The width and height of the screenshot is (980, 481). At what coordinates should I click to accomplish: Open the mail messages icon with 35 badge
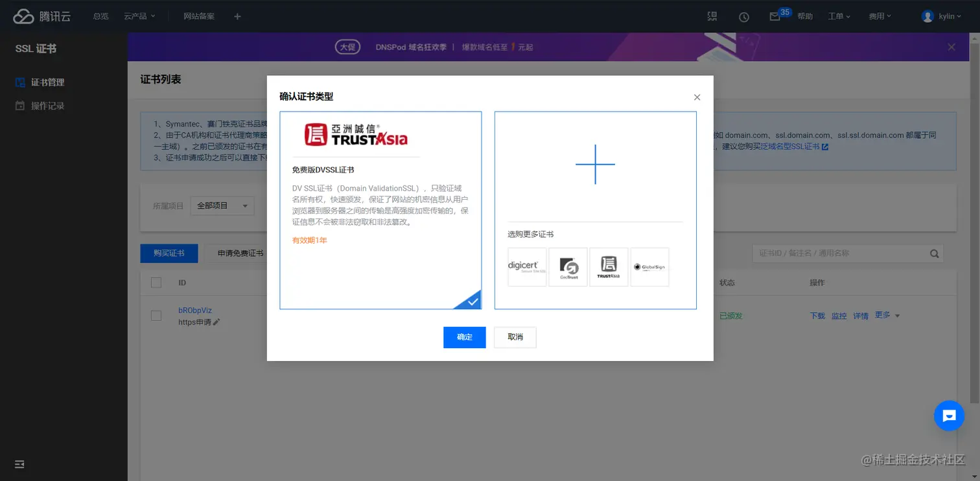775,17
